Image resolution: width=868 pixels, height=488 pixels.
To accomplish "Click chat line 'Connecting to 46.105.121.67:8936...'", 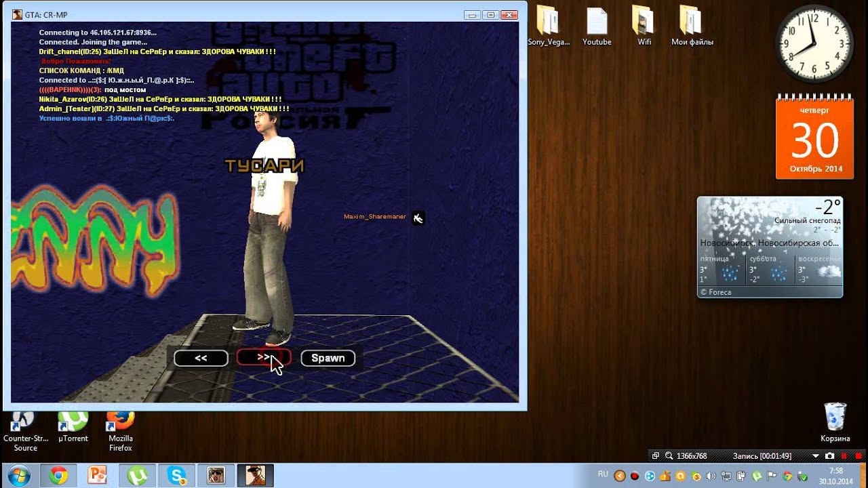I will coord(98,33).
